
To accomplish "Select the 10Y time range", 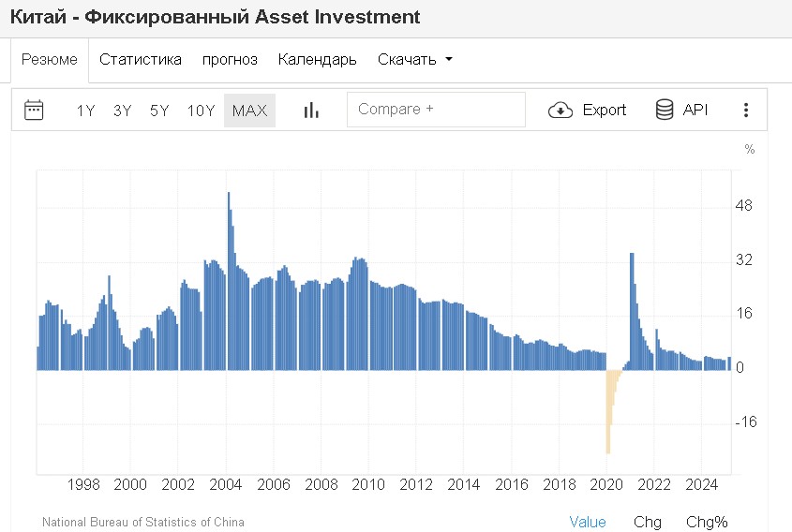I will click(201, 111).
